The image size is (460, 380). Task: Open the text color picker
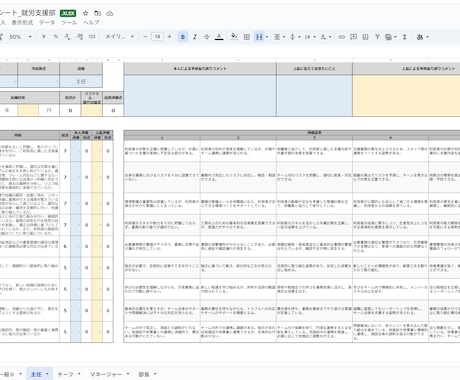[219, 37]
